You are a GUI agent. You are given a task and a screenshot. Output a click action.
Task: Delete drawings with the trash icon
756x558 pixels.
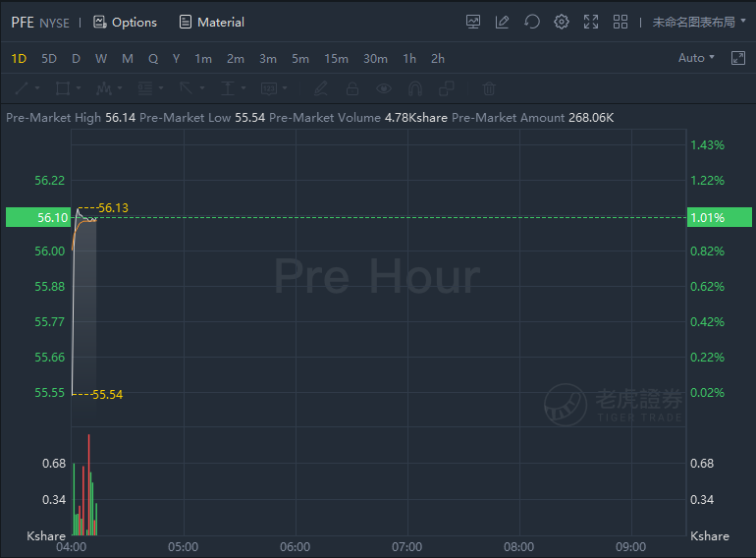pos(489,88)
